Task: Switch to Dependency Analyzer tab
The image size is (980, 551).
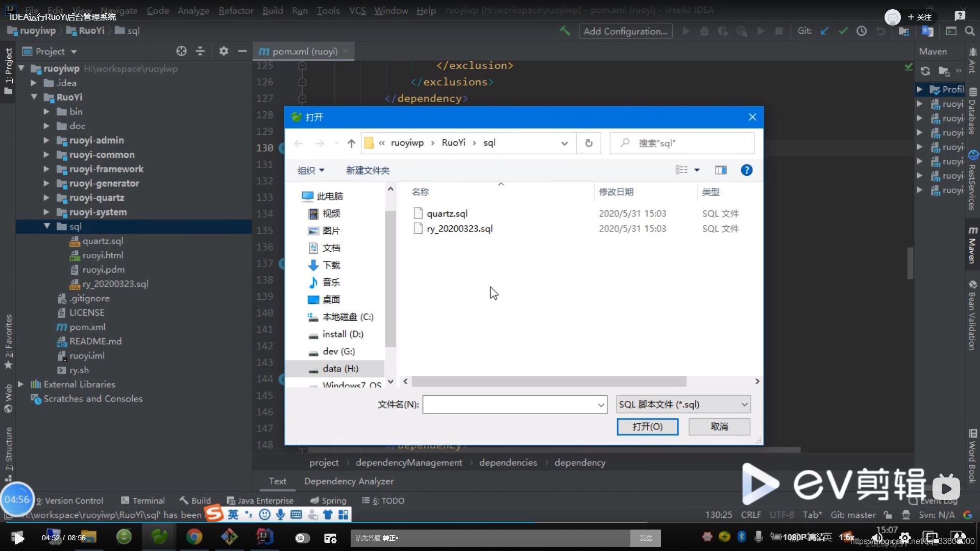Action: coord(349,481)
